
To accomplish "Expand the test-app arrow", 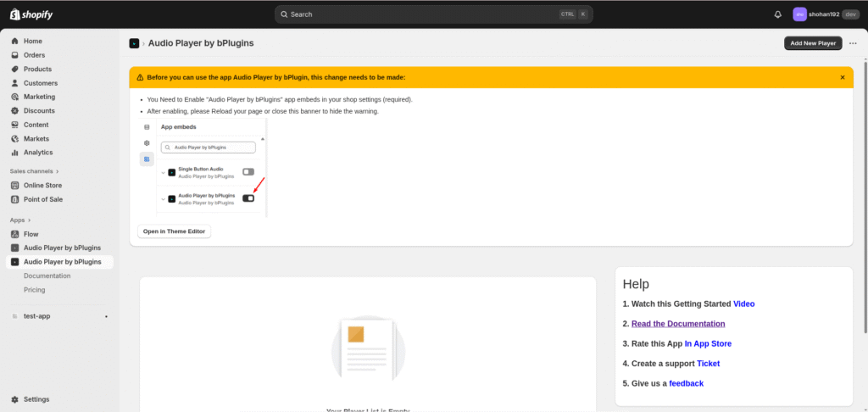I will click(106, 316).
